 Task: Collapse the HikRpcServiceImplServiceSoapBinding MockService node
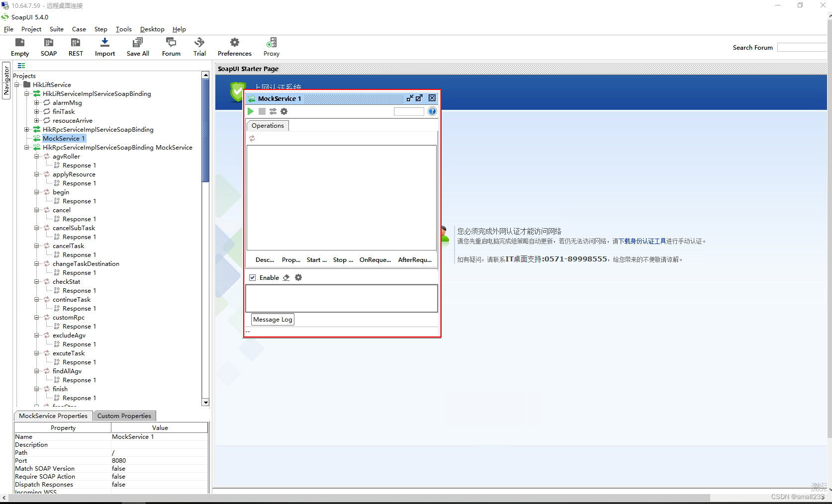[x=26, y=147]
